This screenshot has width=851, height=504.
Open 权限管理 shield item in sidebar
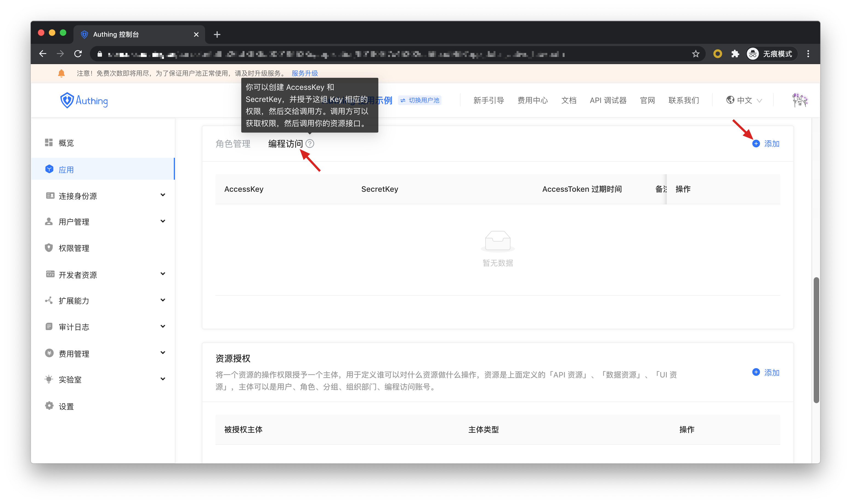73,248
